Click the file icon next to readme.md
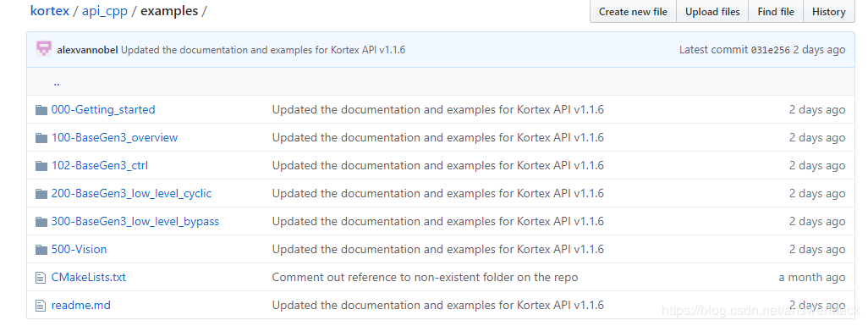868x326 pixels. click(x=40, y=305)
